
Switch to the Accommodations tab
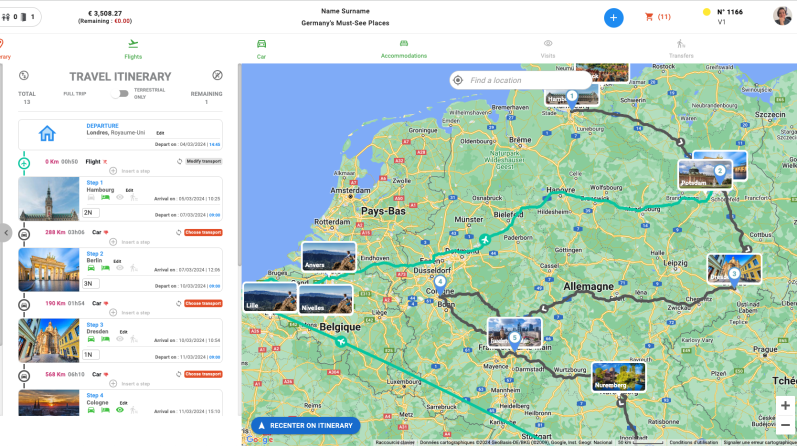404,49
